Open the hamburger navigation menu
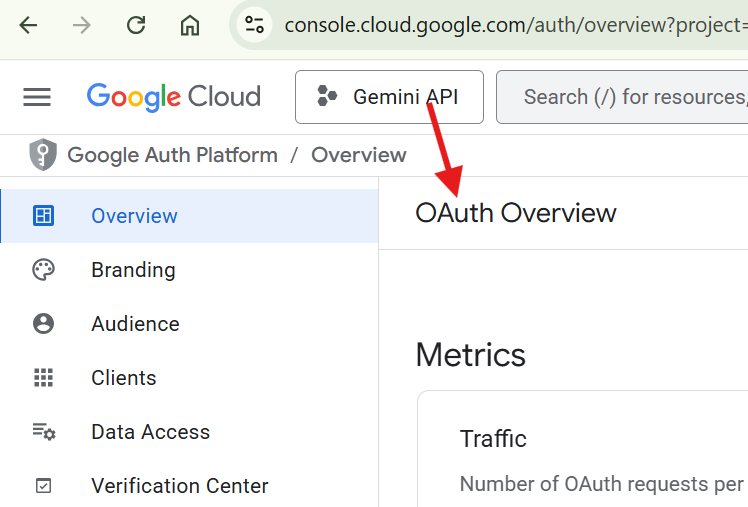 (x=37, y=97)
